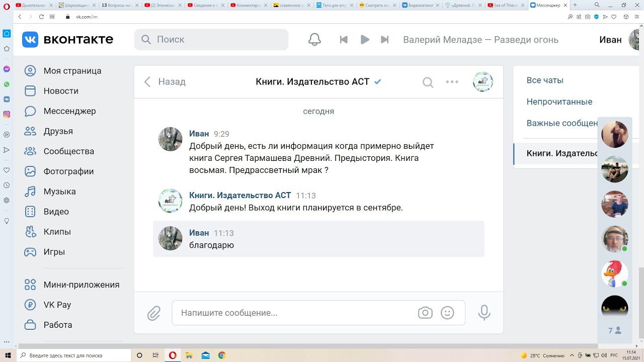Open Музыка in the sidebar
The image size is (644, 362).
pos(59,192)
